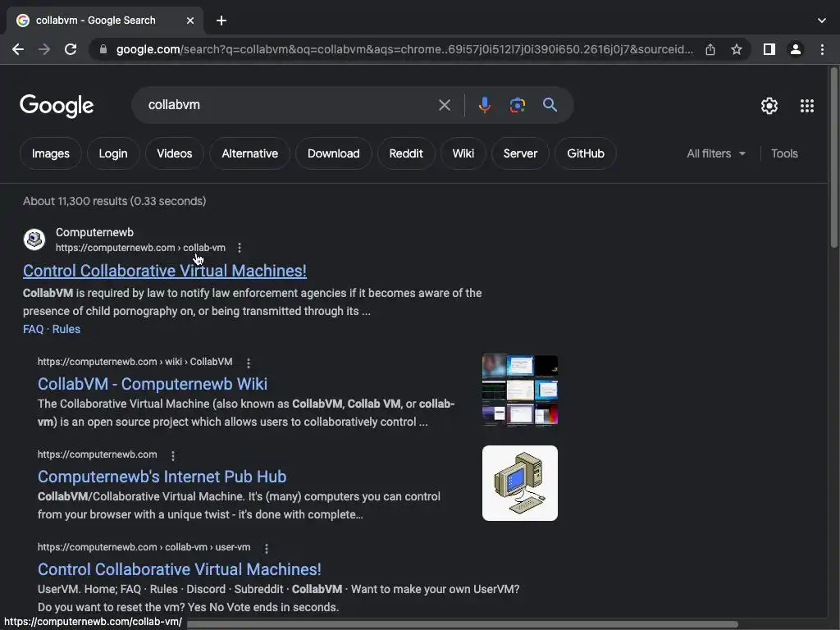This screenshot has width=840, height=630.
Task: Open the FAQ sitelink
Action: (x=33, y=329)
